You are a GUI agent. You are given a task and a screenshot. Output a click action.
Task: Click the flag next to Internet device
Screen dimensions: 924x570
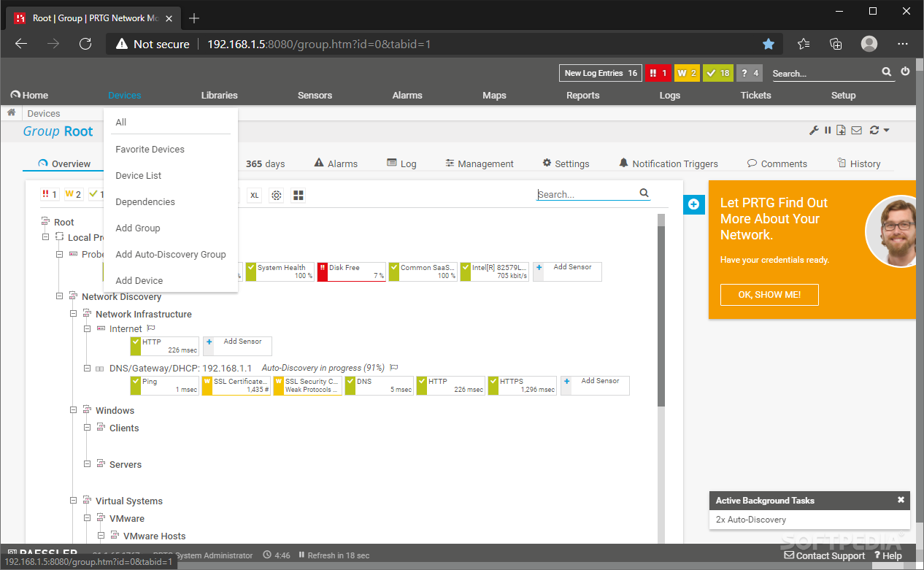click(151, 328)
